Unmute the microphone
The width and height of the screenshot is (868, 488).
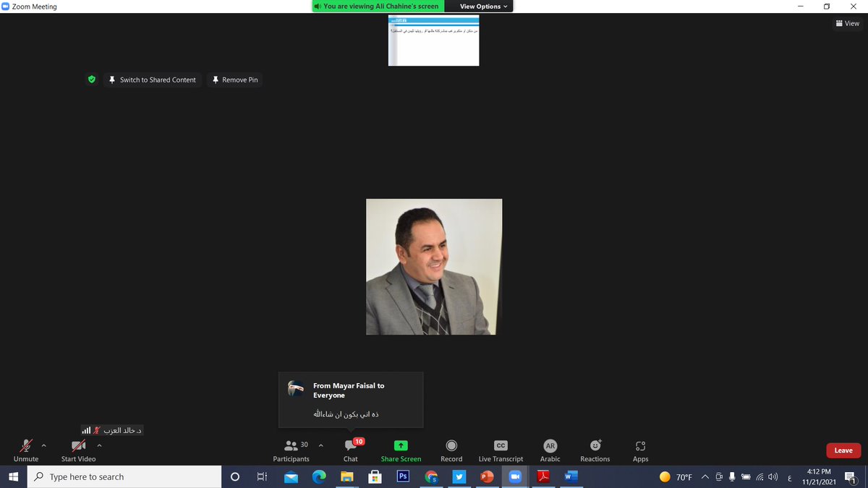26,450
